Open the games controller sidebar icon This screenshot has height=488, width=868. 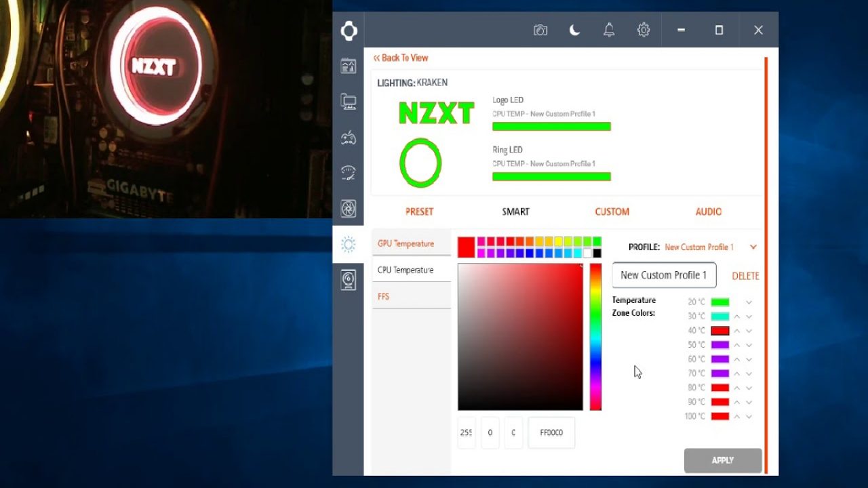349,138
